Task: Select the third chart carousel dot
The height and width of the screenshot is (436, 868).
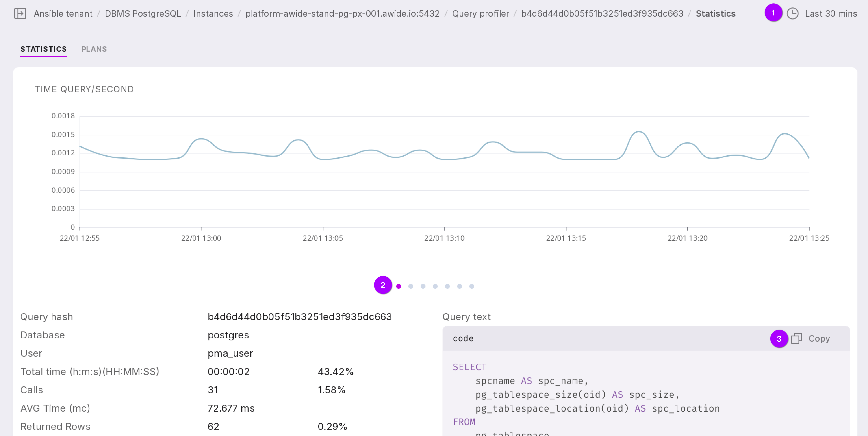Action: click(x=423, y=286)
